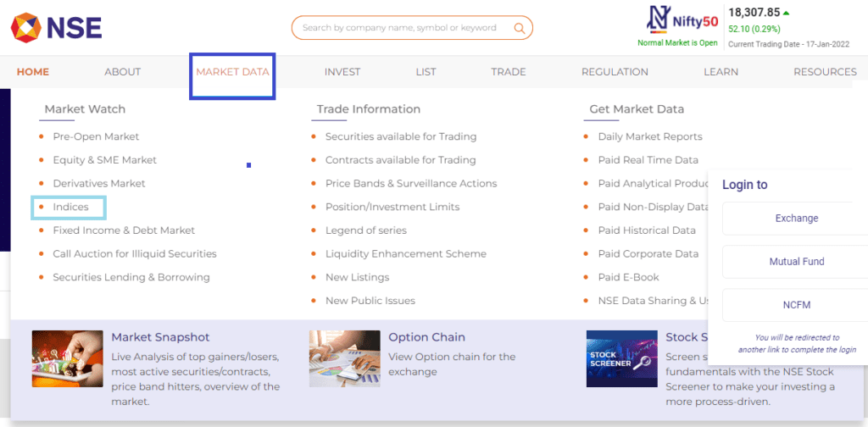Screen dimensions: 868x427
Task: Open the Market Snapshot thumbnail image
Action: coord(68,358)
